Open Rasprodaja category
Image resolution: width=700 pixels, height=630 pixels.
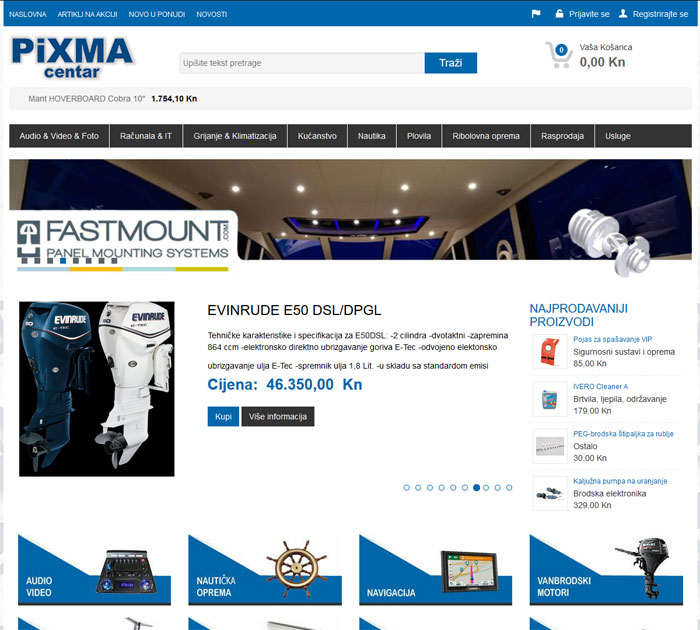(562, 136)
